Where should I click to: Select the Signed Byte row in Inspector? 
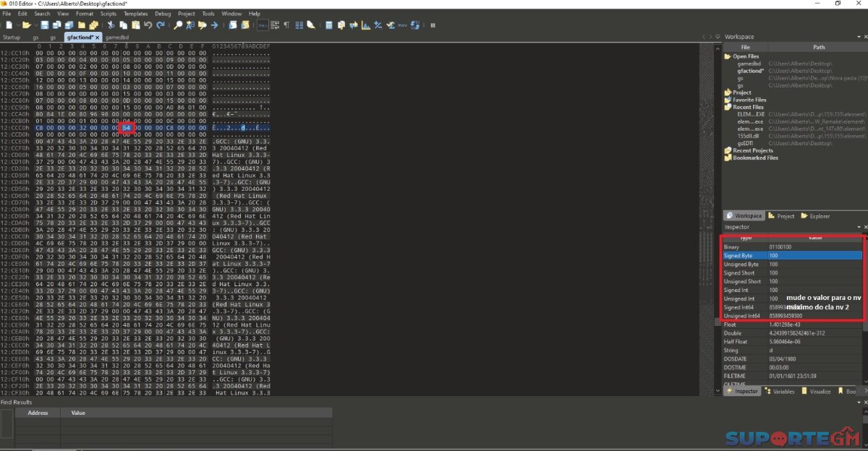(792, 256)
